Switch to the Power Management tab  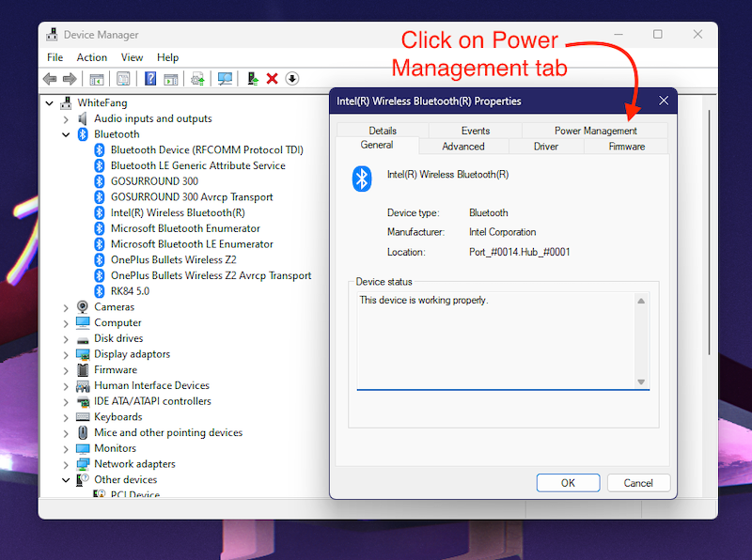[595, 131]
